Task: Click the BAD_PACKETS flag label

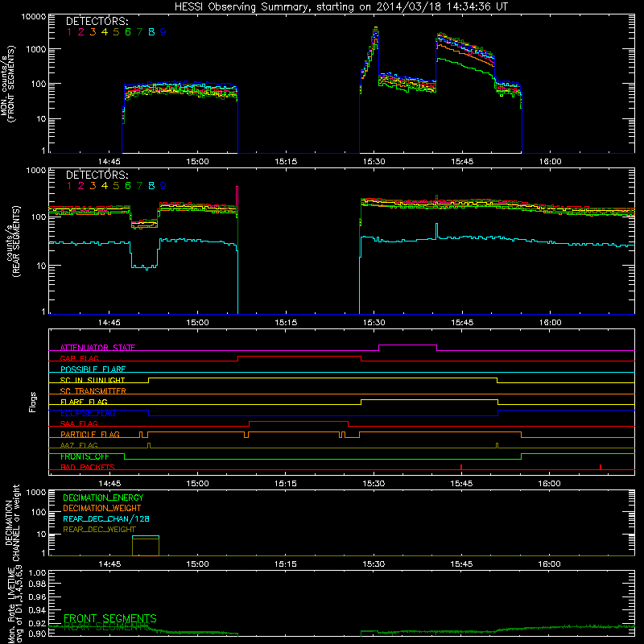Action: coord(88,467)
